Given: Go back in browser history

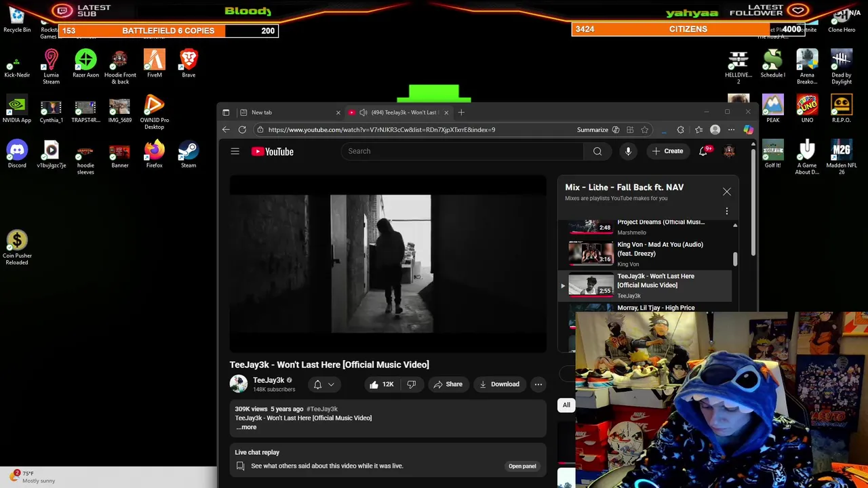Looking at the screenshot, I should (x=226, y=129).
